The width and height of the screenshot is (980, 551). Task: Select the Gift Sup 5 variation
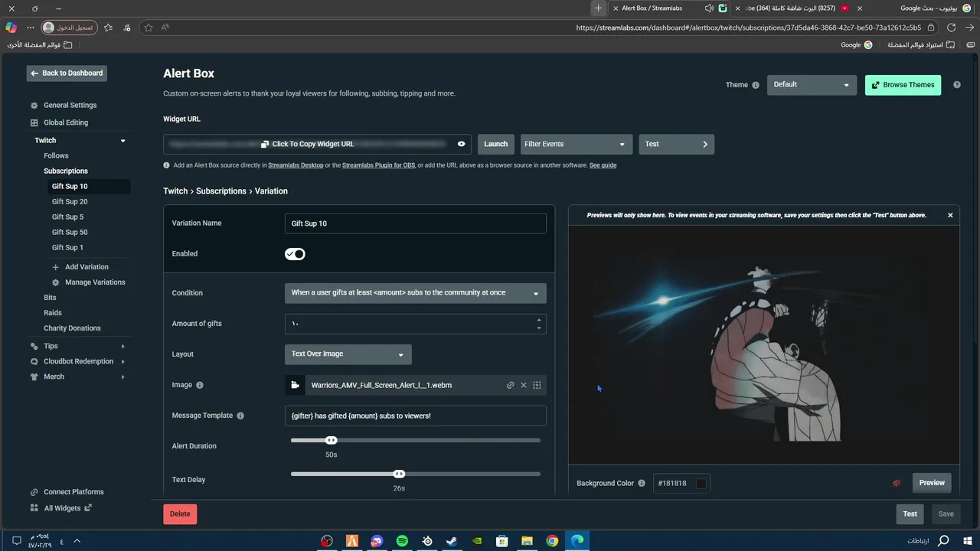point(67,217)
